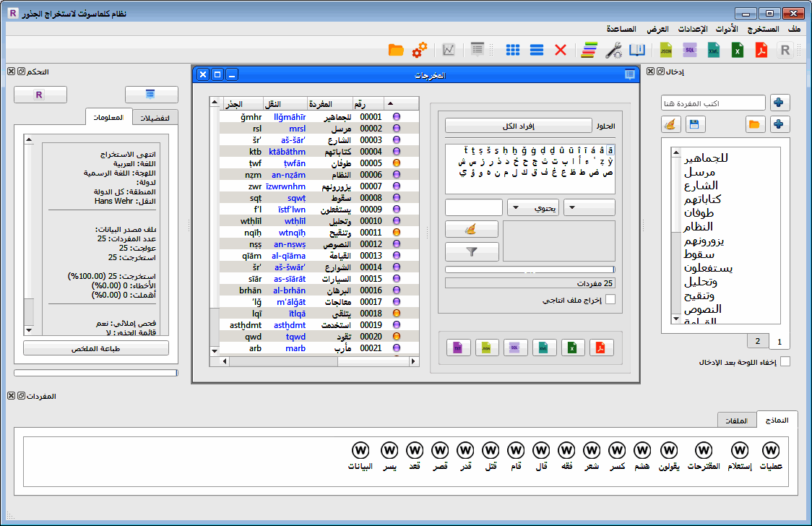812x526 pixels.
Task: Click the save disk icon in input panel
Action: pos(694,124)
